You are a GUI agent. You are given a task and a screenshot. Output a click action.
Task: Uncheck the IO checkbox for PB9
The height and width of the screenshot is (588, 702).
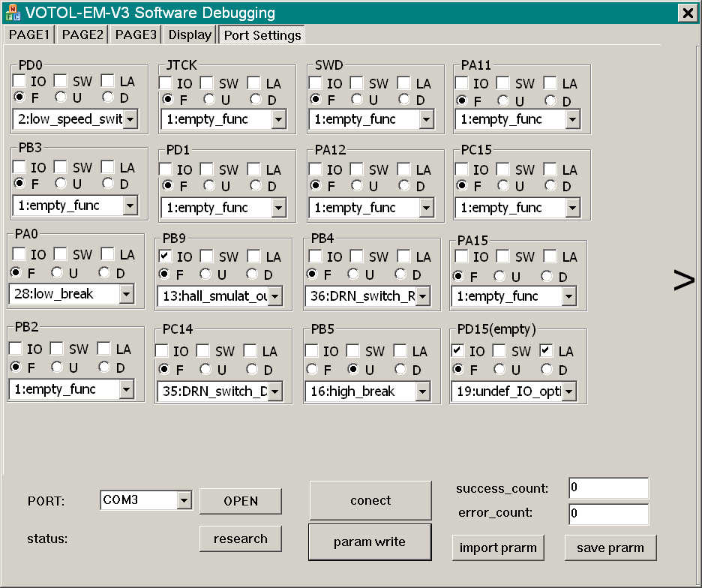pos(166,256)
